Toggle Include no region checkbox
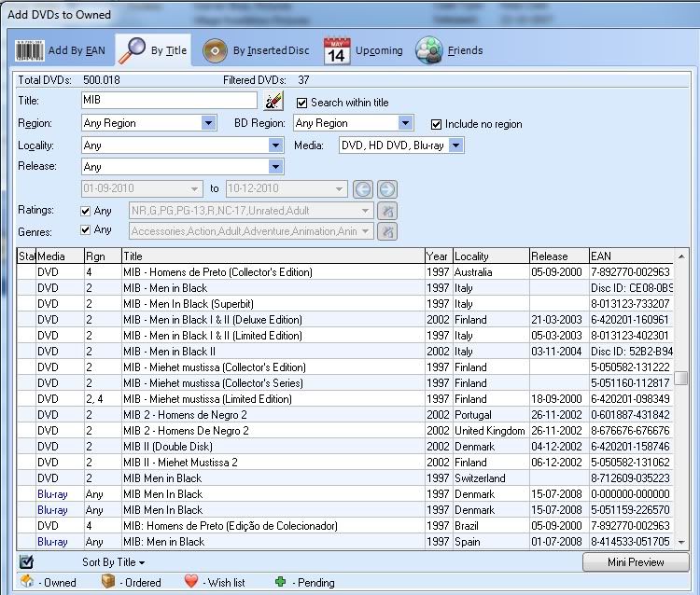This screenshot has height=595, width=700. click(x=436, y=124)
